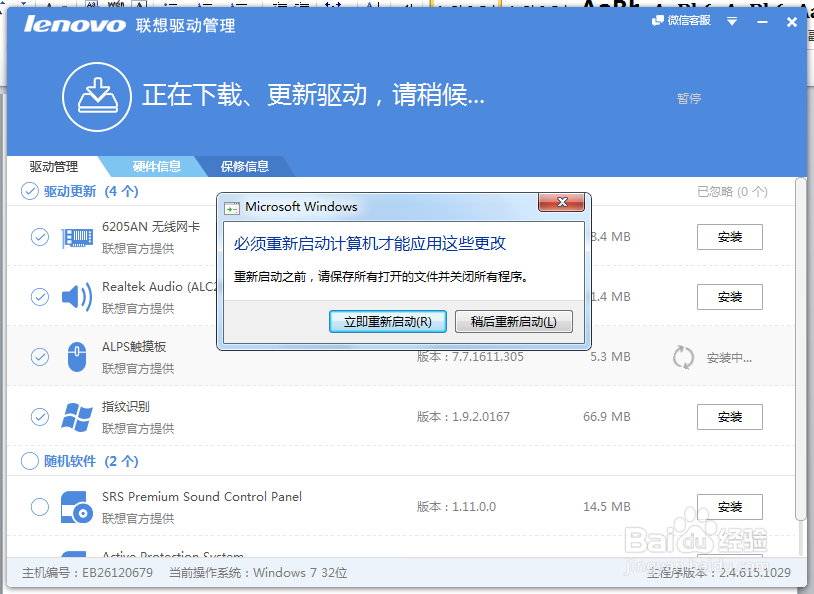Uncheck the 指纹识别 checkbox
This screenshot has width=814, height=594.
click(40, 416)
